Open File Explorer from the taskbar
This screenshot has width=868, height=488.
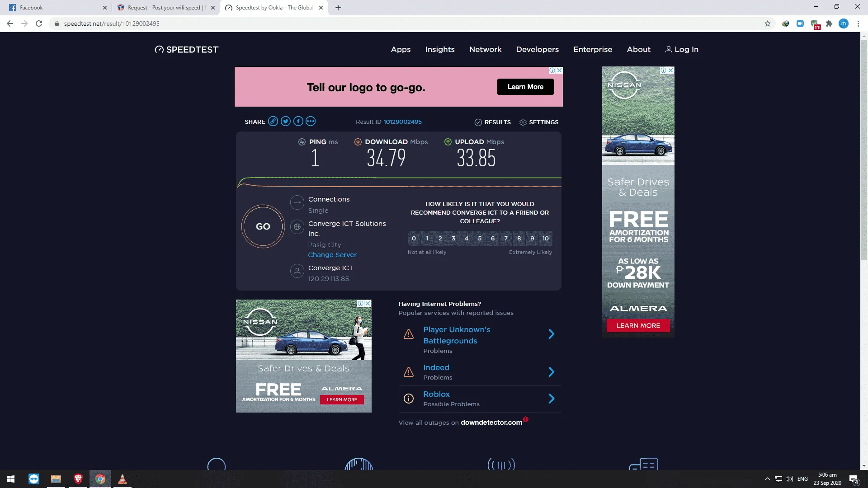56,479
